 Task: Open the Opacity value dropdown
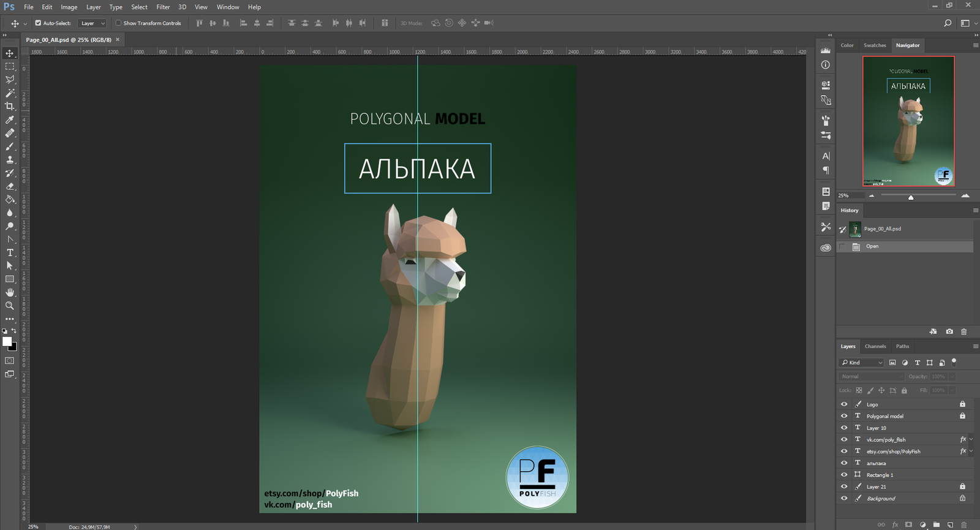(952, 376)
